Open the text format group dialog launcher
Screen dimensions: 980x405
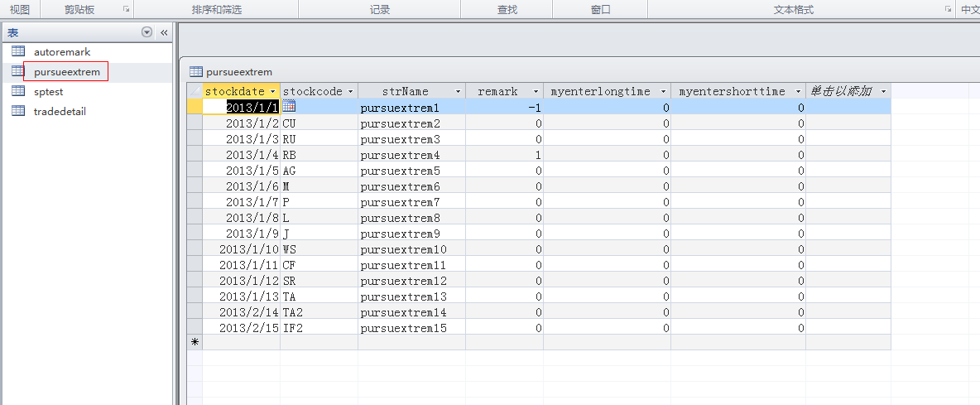point(948,9)
